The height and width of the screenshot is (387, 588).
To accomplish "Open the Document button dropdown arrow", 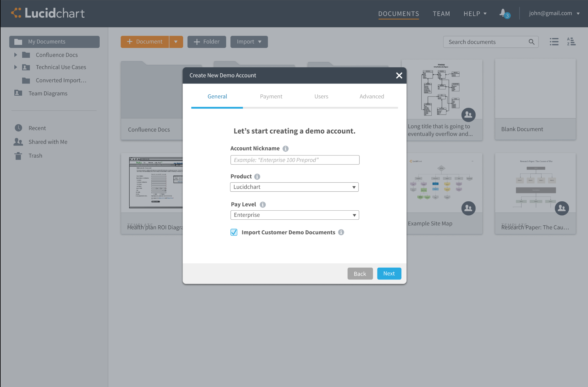I will pyautogui.click(x=176, y=42).
